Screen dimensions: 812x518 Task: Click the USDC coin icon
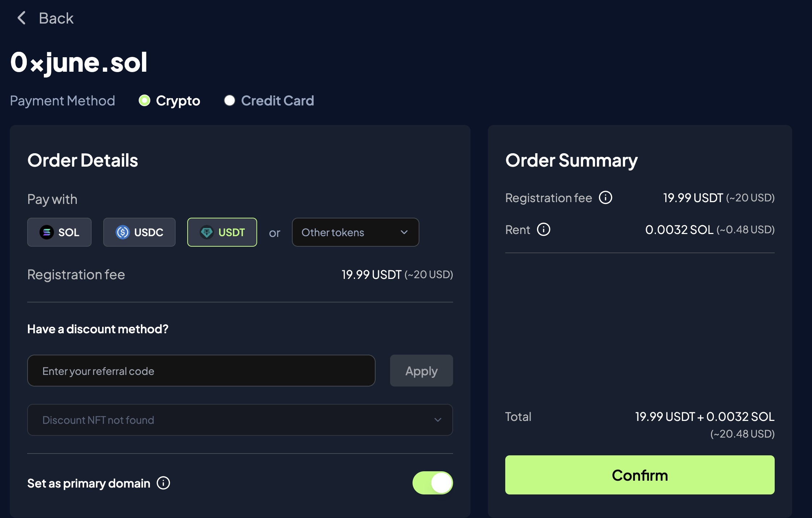(122, 232)
